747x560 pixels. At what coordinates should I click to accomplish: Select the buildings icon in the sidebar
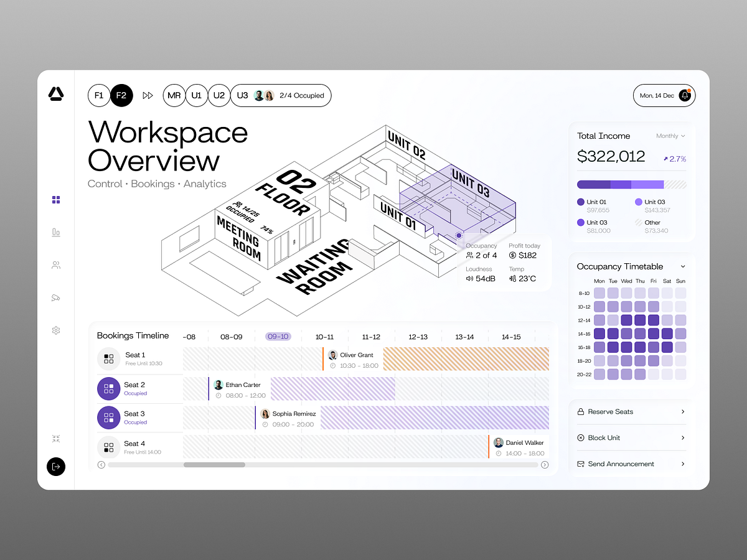[x=56, y=231]
